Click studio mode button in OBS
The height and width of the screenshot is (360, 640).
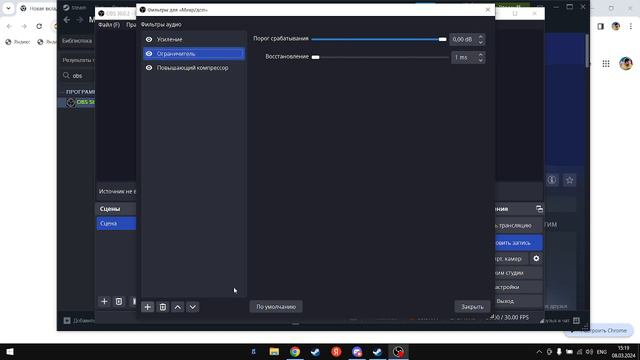pos(519,273)
